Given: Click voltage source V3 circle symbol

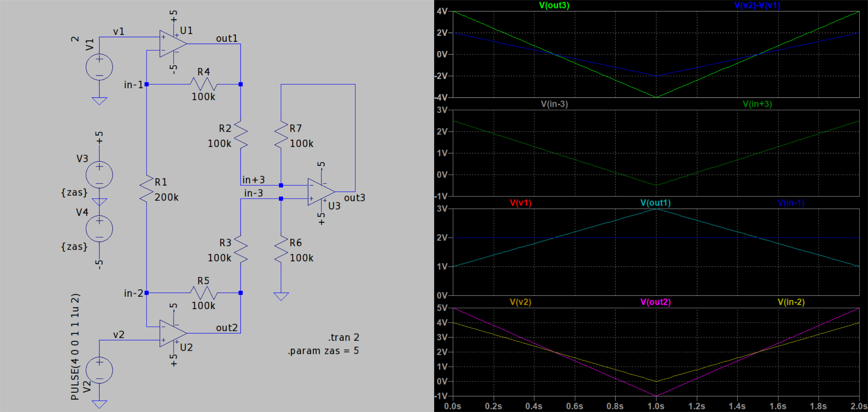Looking at the screenshot, I should coord(100,175).
